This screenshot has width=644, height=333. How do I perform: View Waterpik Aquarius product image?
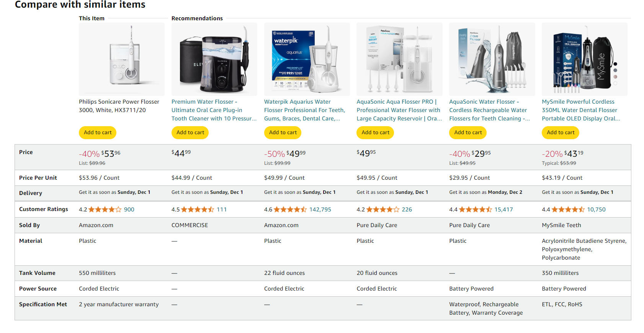click(x=307, y=59)
